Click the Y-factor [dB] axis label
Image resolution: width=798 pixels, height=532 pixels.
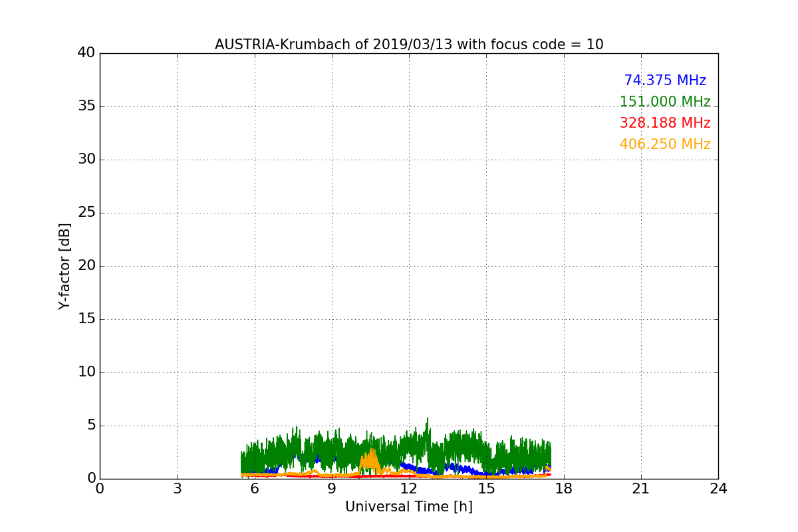[65, 266]
